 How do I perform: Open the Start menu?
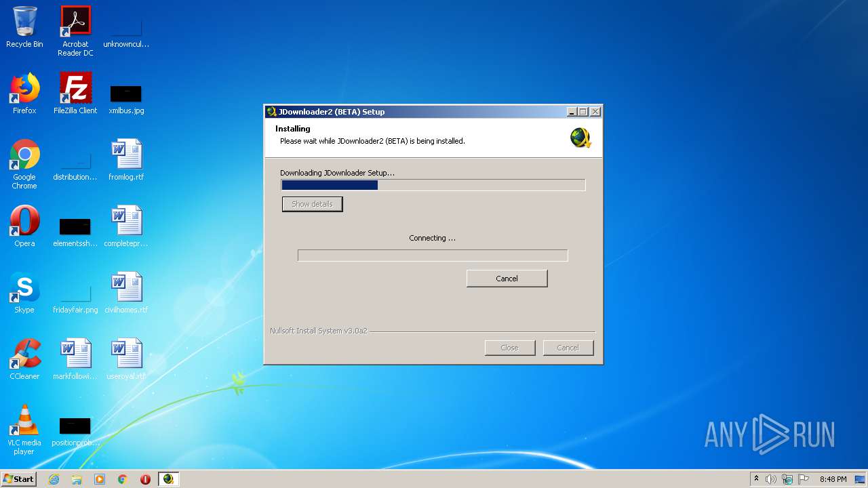(18, 479)
